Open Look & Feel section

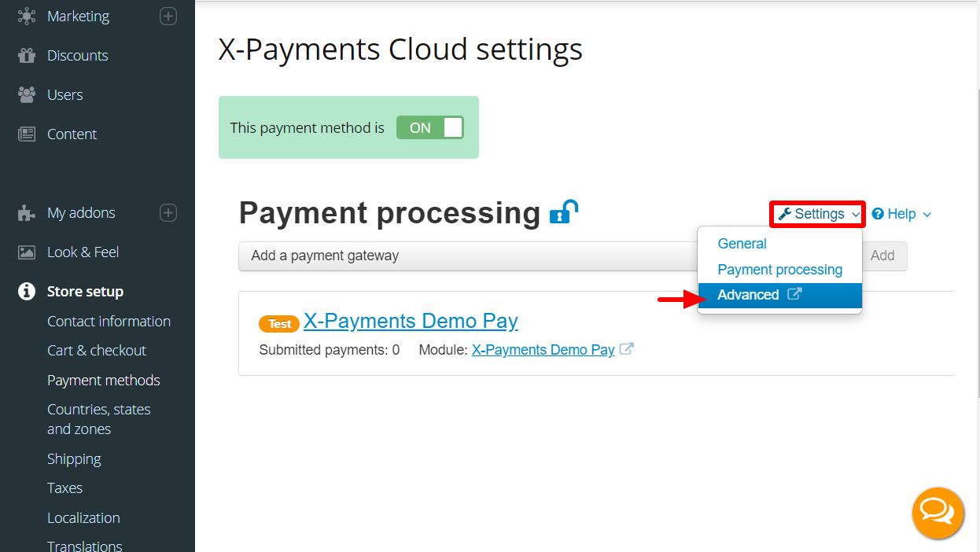(x=83, y=252)
